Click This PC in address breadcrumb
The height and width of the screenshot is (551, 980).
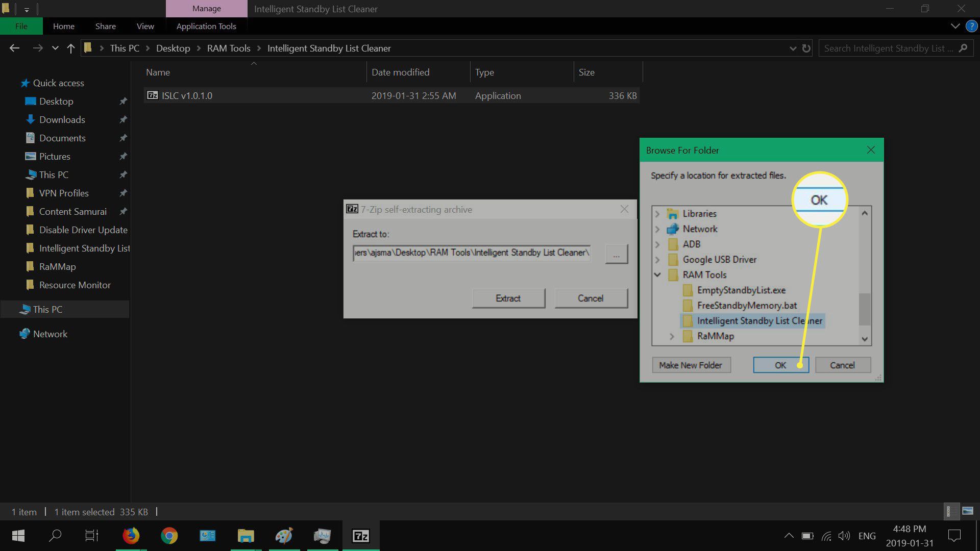[125, 48]
